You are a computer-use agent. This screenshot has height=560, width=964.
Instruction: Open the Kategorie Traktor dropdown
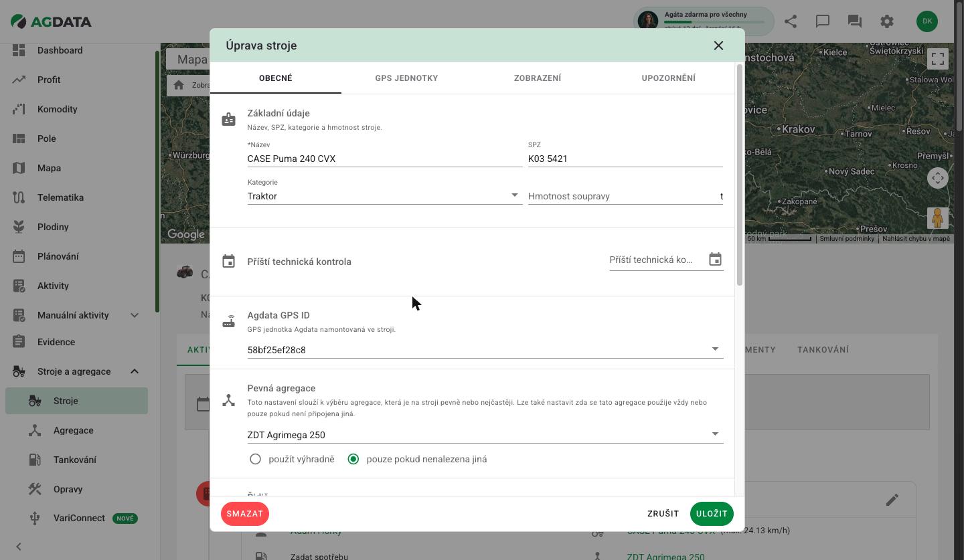[384, 196]
